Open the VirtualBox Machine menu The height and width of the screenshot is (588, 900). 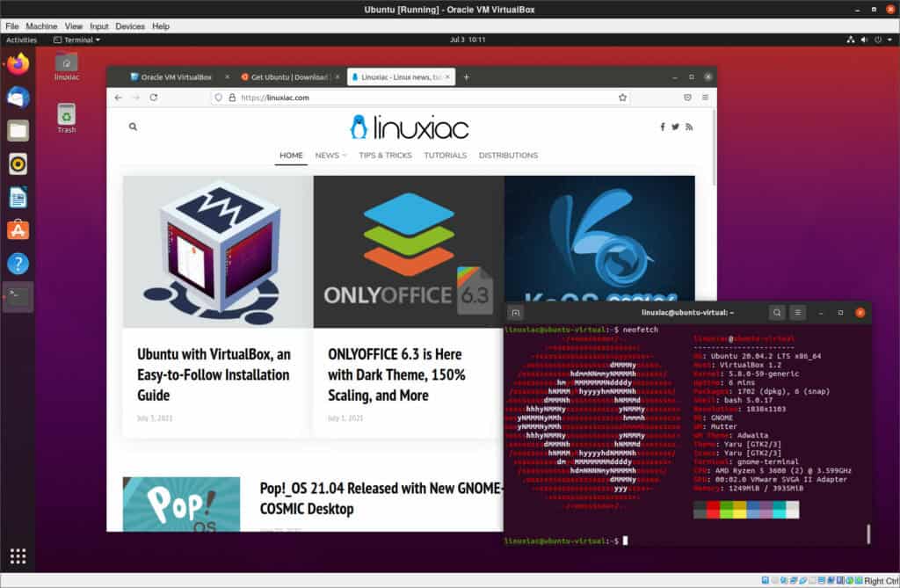point(41,26)
